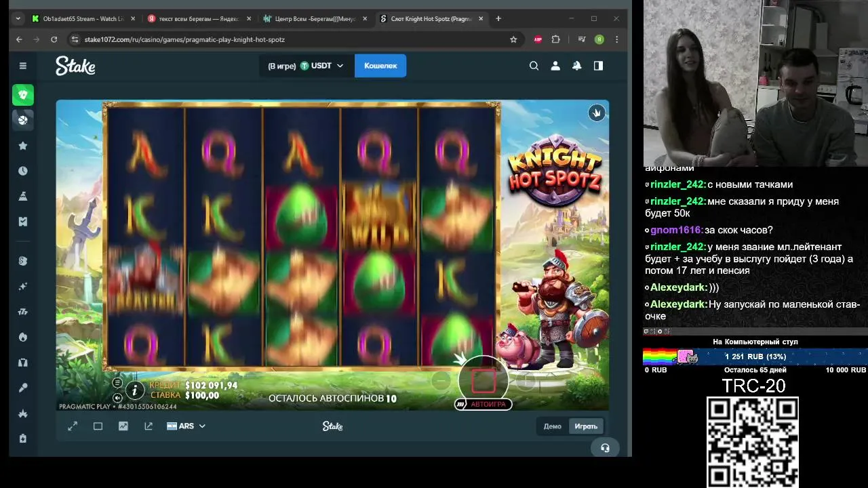Open the slot info 'i' button

[135, 390]
